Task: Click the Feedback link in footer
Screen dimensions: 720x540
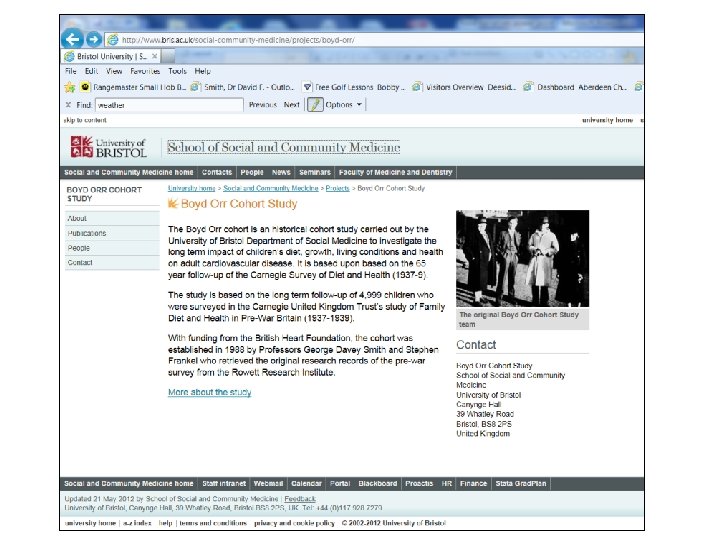Action: coord(300,499)
